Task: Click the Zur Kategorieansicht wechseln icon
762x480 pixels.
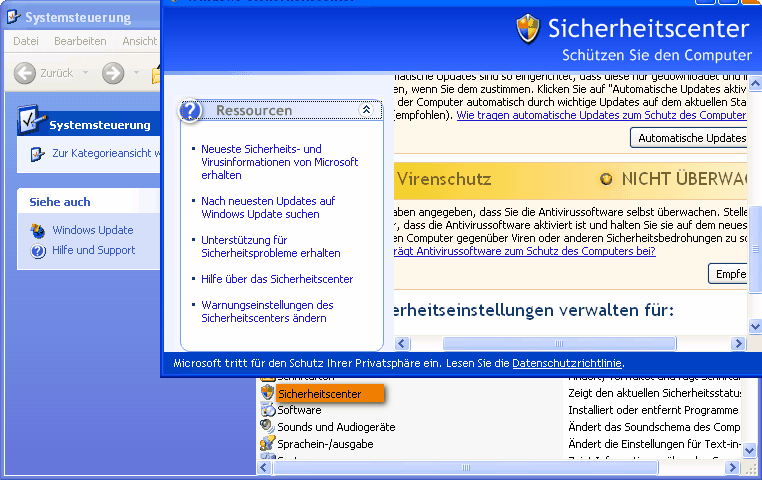Action: 37,154
